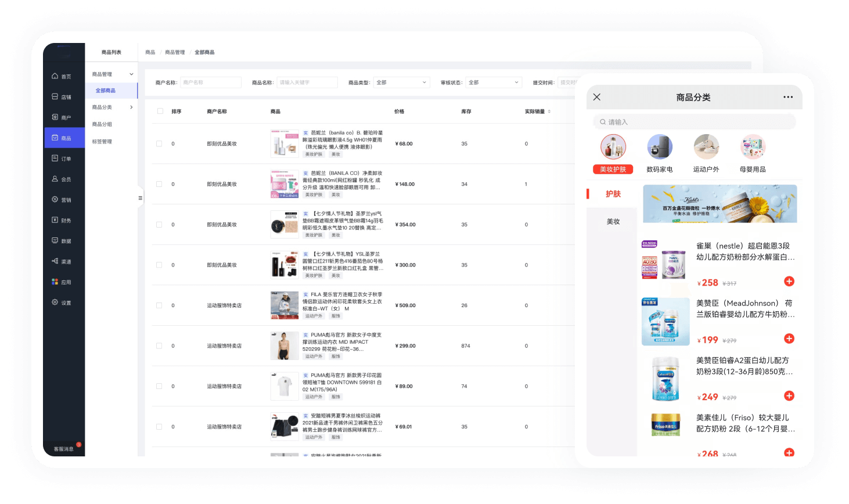Close the 商品分类 mobile panel
Screen dimensions: 849x504
point(597,98)
